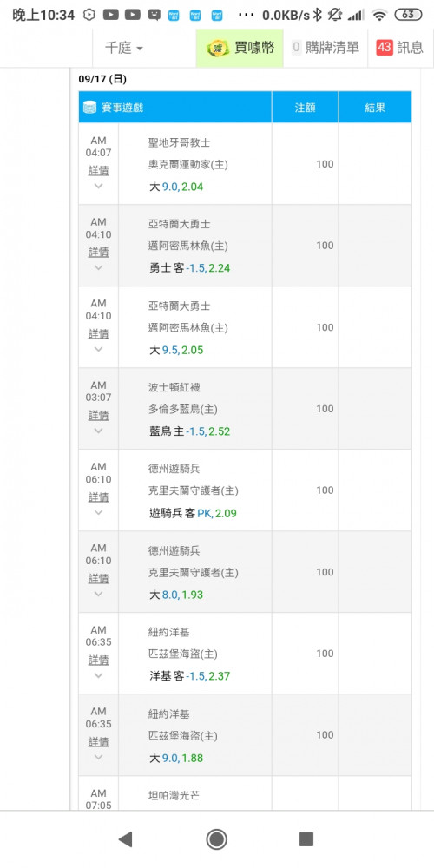Image resolution: width=434 pixels, height=868 pixels.
Task: Tap the database icon beside 賽事遊戲
Action: [89, 108]
